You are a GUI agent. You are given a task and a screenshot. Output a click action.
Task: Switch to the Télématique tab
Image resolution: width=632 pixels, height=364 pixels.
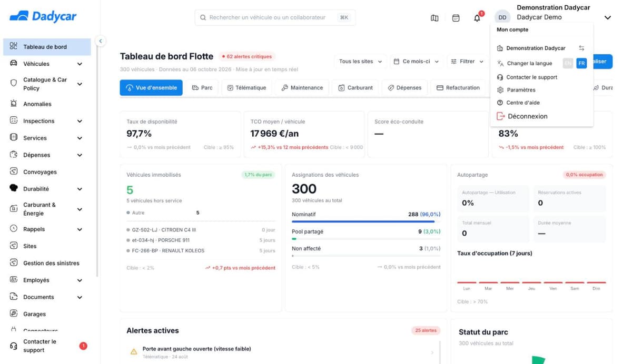pyautogui.click(x=246, y=88)
